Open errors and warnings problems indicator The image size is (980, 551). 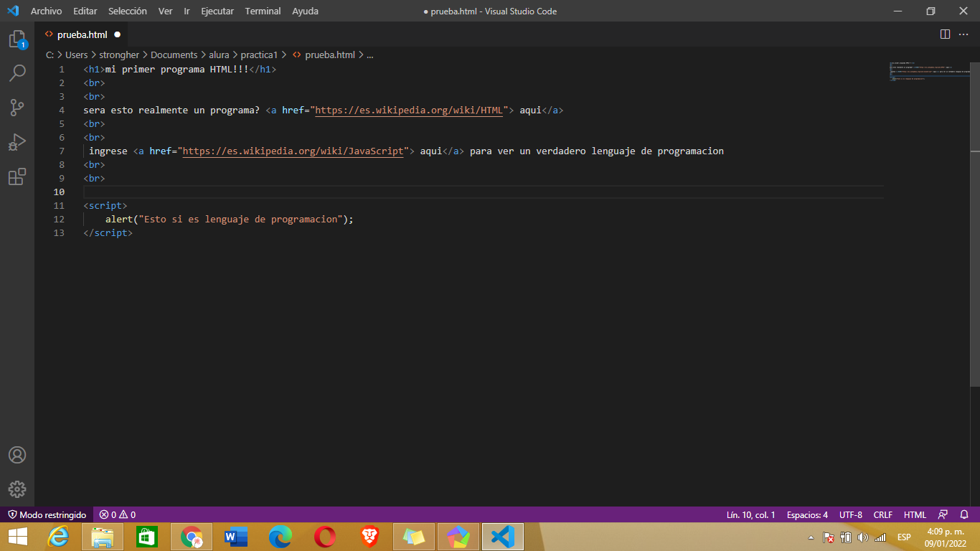point(118,514)
